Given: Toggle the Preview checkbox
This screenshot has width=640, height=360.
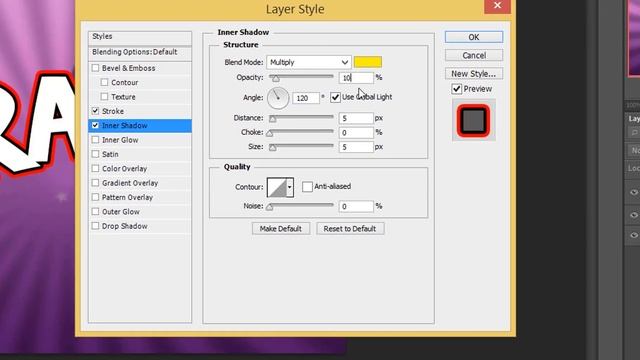Looking at the screenshot, I should [457, 89].
